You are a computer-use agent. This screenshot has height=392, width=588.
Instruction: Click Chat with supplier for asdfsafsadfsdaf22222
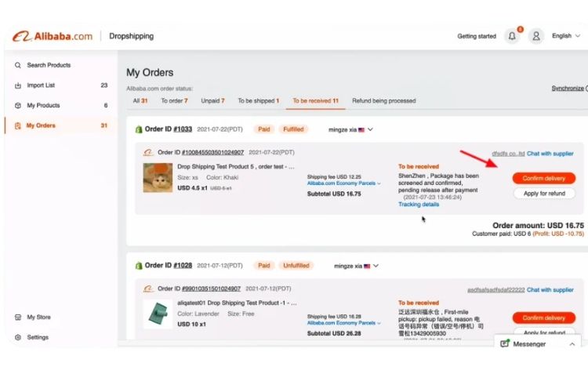(550, 289)
